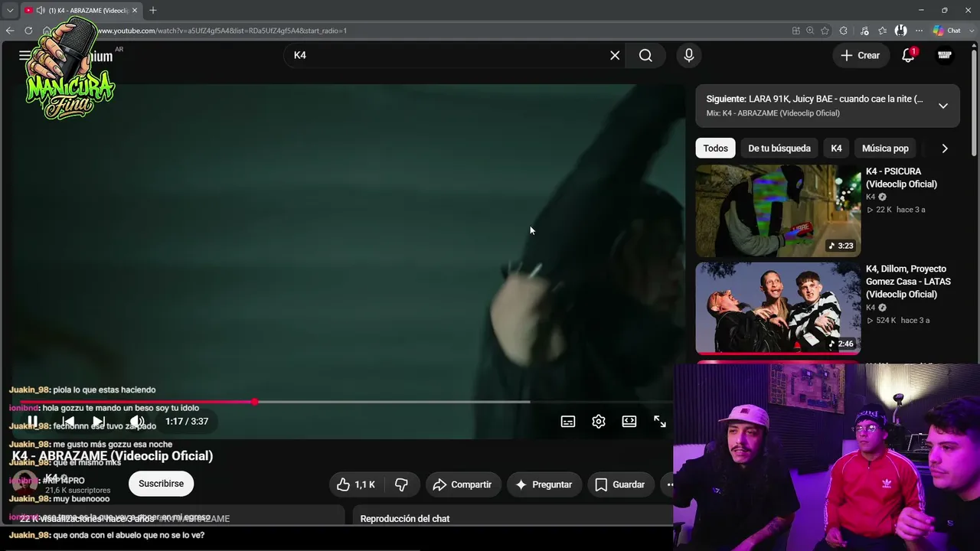Open the K4 - PSICURA title link

[901, 178]
